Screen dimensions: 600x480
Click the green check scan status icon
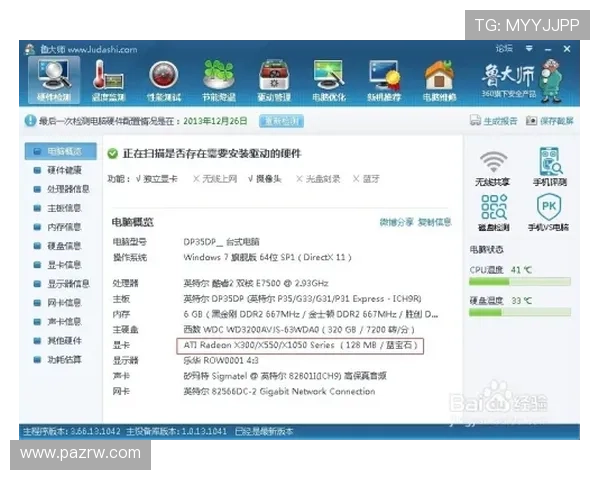click(112, 153)
